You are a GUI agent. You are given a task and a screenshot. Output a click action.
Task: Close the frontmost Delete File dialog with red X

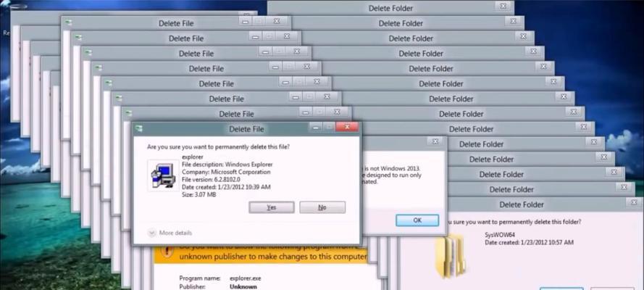coord(347,128)
